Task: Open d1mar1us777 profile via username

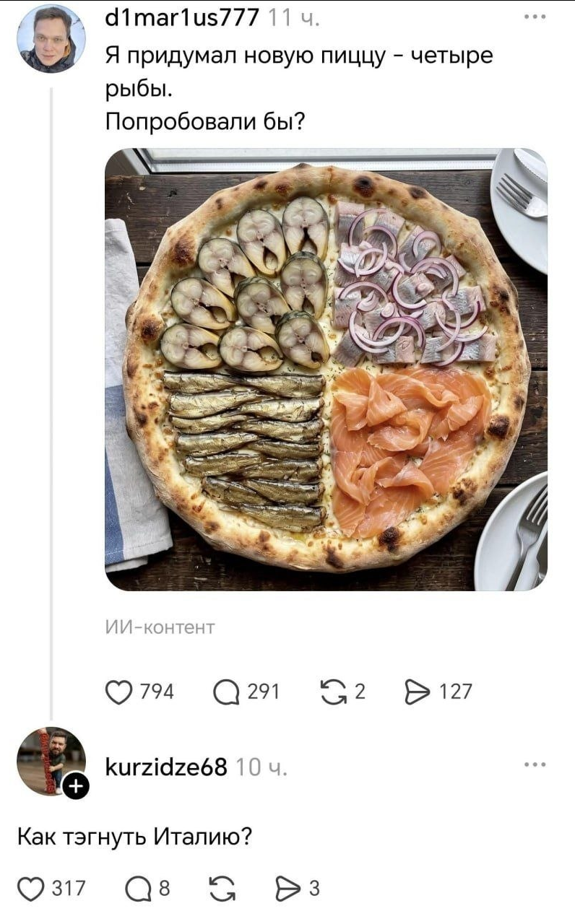Action: [182, 17]
